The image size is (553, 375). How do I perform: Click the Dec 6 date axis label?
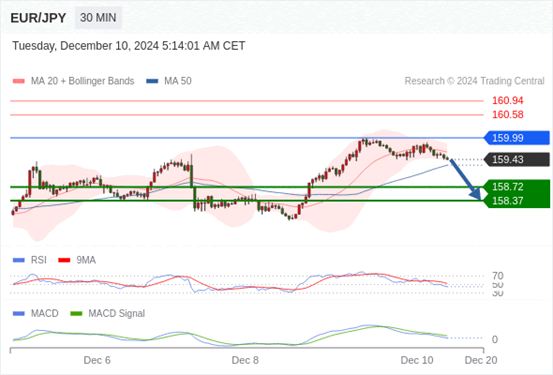pos(97,360)
